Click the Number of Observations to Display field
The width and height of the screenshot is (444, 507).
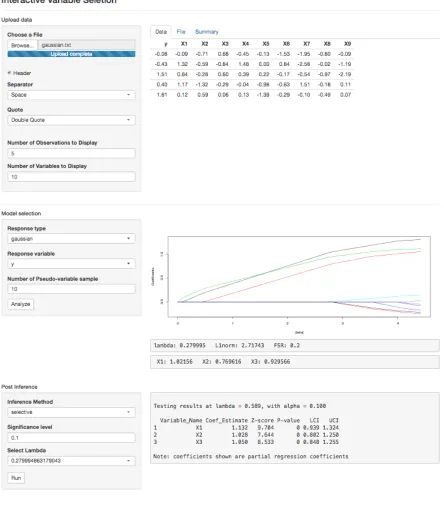[x=71, y=153]
